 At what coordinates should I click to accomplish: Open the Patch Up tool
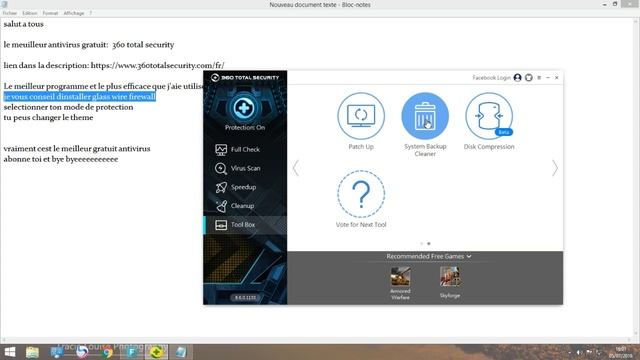point(361,116)
